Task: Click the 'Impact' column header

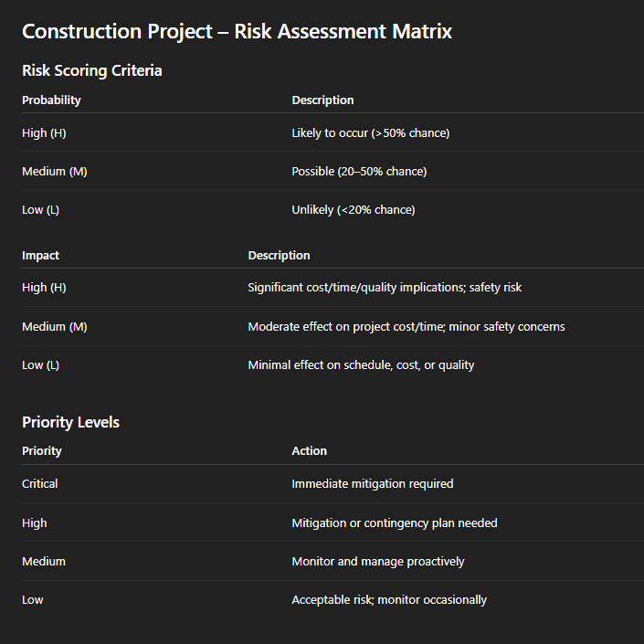Action: pyautogui.click(x=41, y=256)
